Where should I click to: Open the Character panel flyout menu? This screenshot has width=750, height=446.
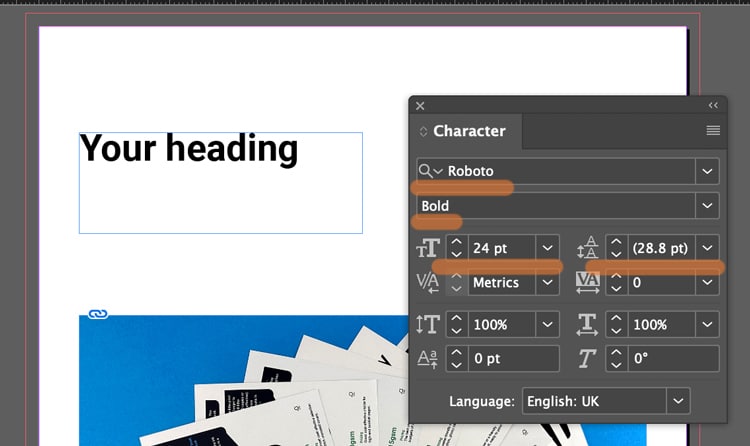[713, 131]
